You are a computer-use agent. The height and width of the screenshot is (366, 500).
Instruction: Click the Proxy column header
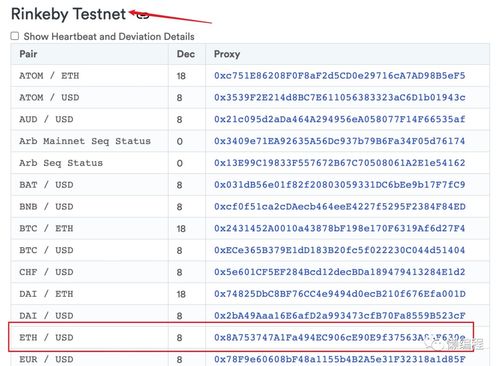coord(227,54)
